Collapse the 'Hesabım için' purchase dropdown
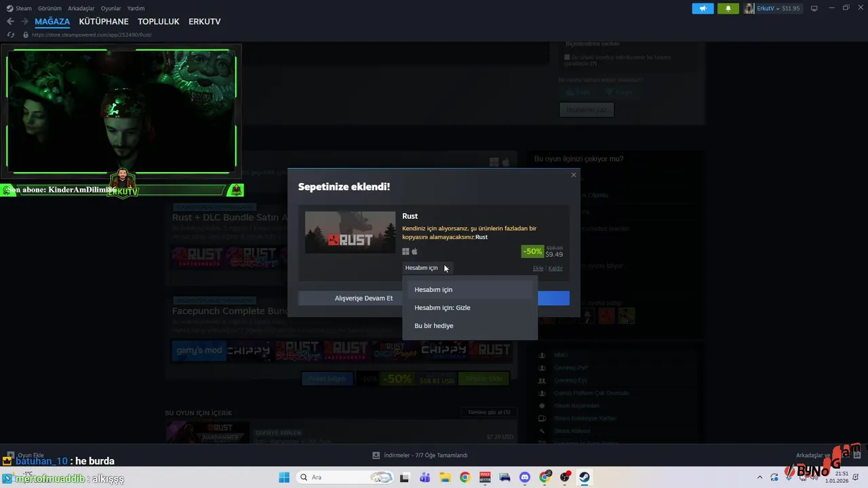The image size is (868, 488). [427, 268]
